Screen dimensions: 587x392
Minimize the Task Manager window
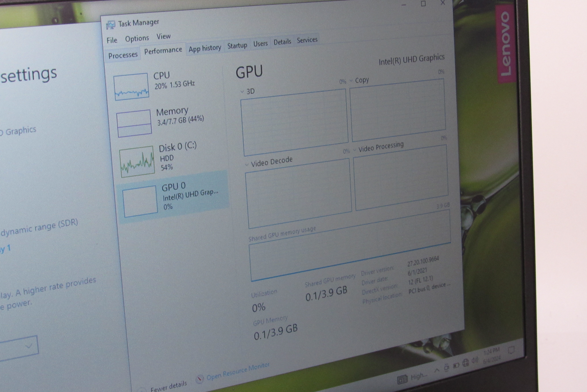click(404, 5)
